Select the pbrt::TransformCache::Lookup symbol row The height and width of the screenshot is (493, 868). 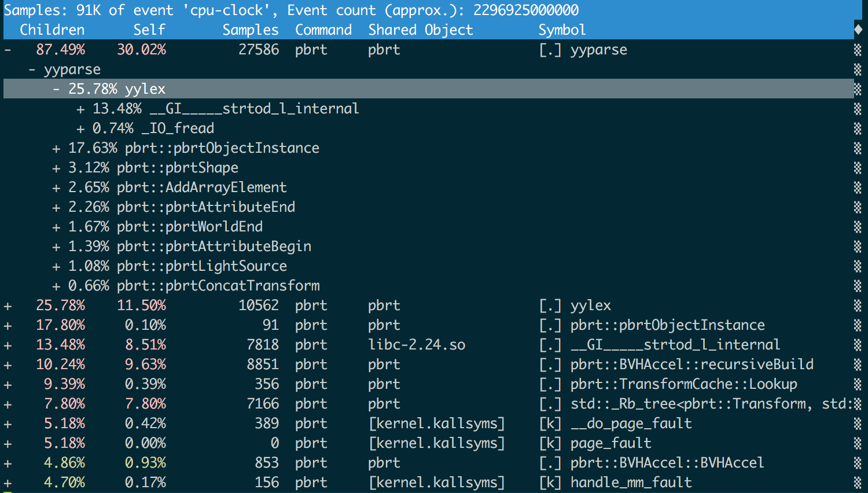click(683, 384)
